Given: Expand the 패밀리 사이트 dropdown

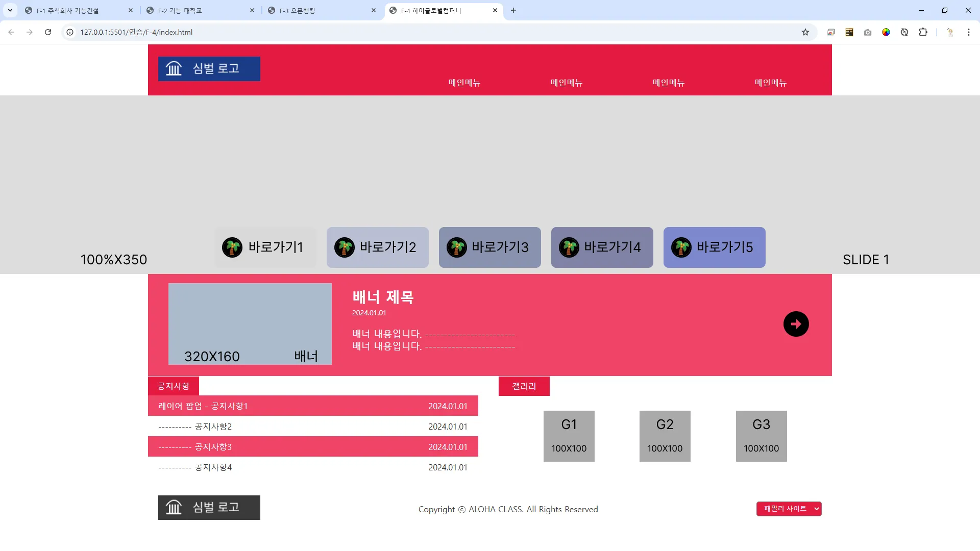Looking at the screenshot, I should (789, 509).
